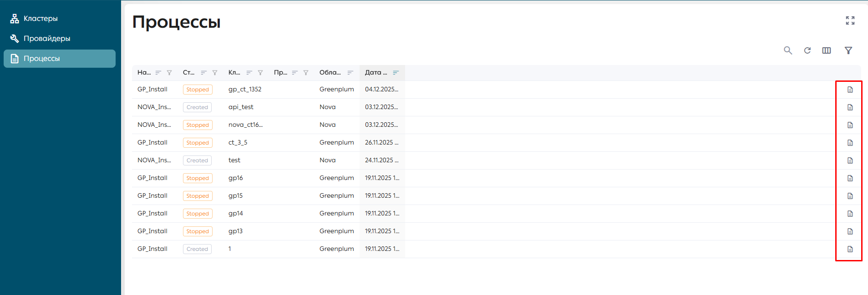The width and height of the screenshot is (868, 295).
Task: Select cluster name nova_ct16...
Action: point(245,125)
